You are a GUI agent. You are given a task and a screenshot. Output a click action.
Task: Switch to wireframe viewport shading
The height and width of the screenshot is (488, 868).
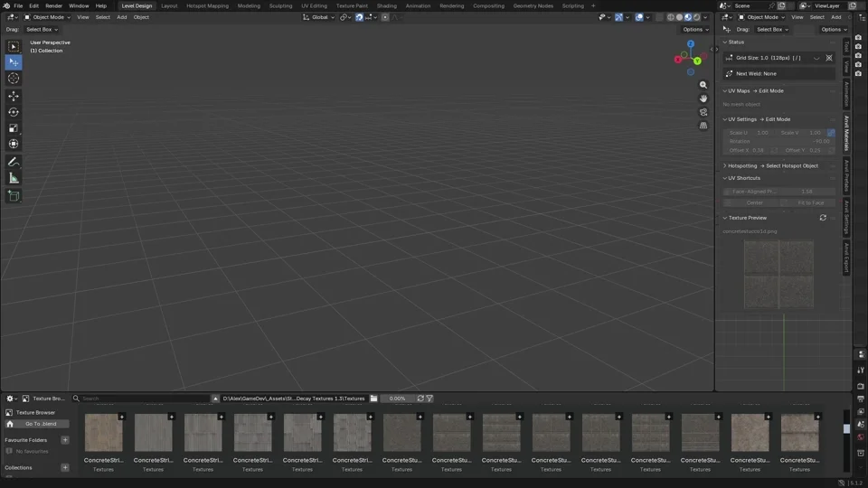(671, 17)
